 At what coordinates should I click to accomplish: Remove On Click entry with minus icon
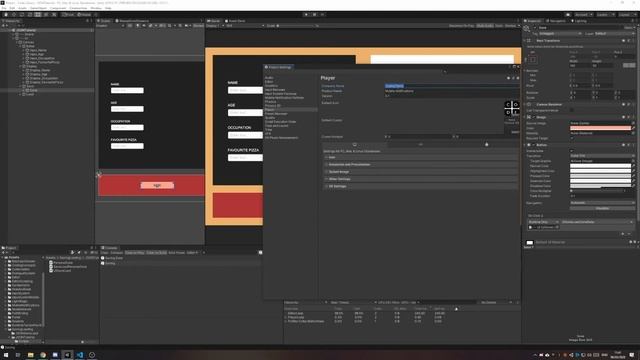629,234
